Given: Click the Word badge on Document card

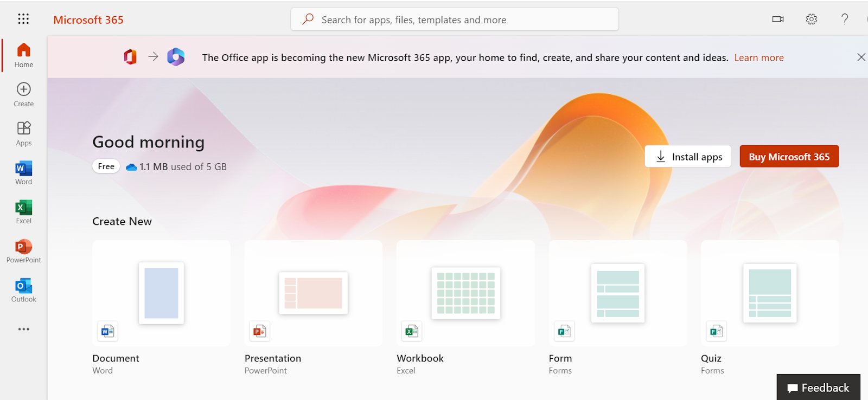Looking at the screenshot, I should coord(107,331).
